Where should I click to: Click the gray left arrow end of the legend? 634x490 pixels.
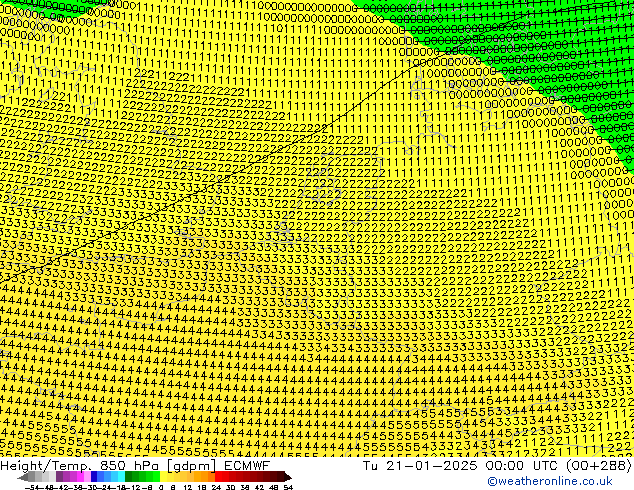(23, 477)
